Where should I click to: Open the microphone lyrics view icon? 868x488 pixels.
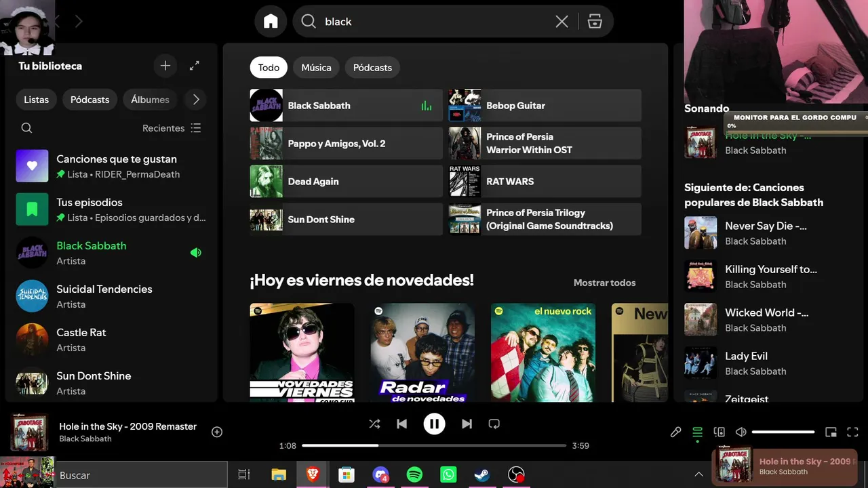pos(675,432)
